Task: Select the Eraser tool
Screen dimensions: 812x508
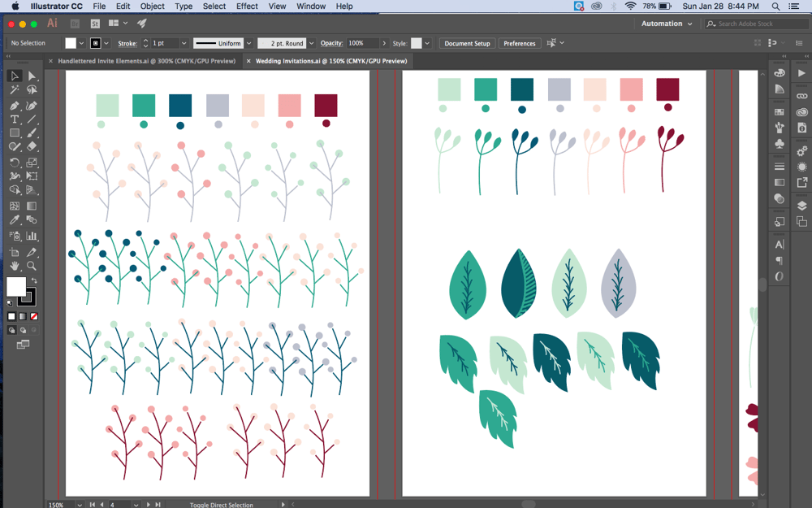Action: [32, 146]
